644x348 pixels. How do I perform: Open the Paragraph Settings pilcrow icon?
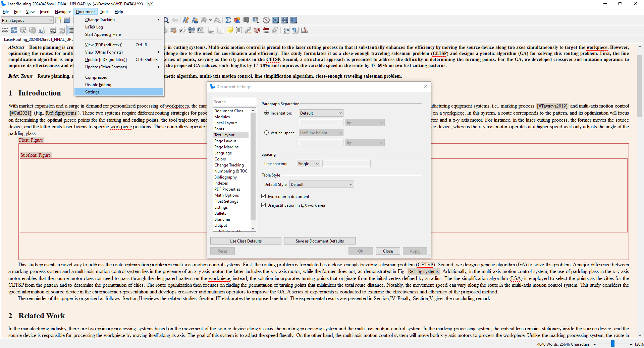click(x=295, y=30)
